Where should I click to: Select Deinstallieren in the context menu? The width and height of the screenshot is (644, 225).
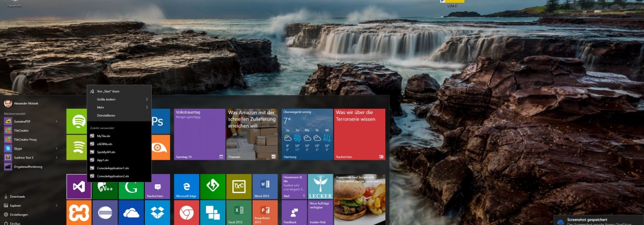pyautogui.click(x=119, y=115)
